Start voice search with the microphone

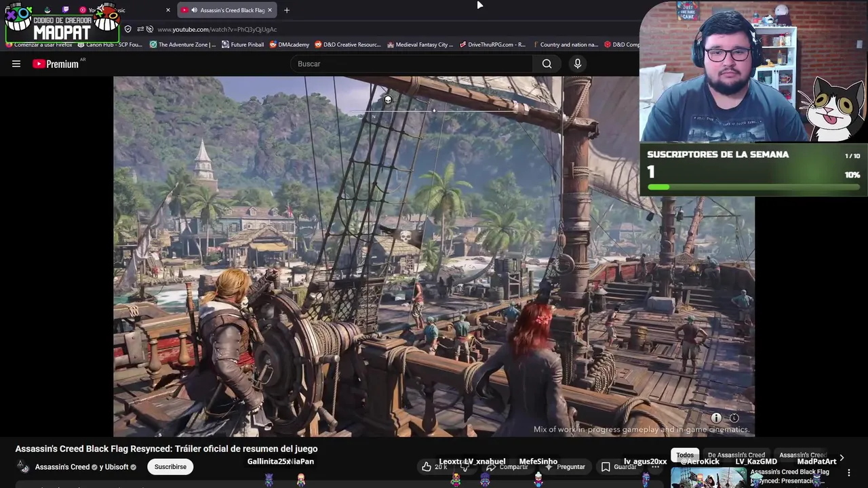[578, 64]
